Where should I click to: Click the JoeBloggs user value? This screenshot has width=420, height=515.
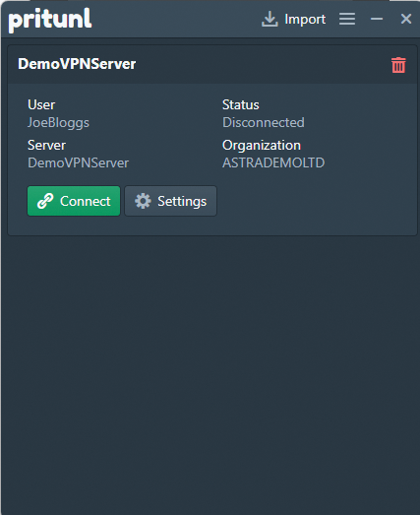[58, 123]
